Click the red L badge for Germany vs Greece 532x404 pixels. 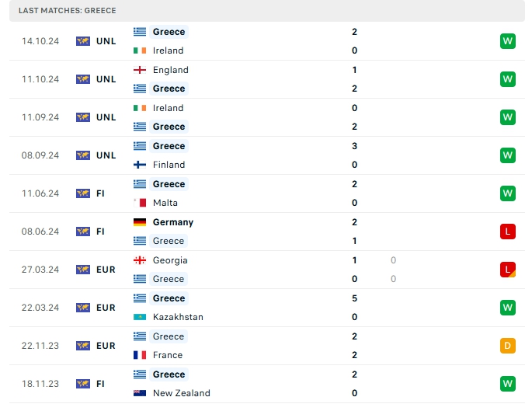pos(508,232)
